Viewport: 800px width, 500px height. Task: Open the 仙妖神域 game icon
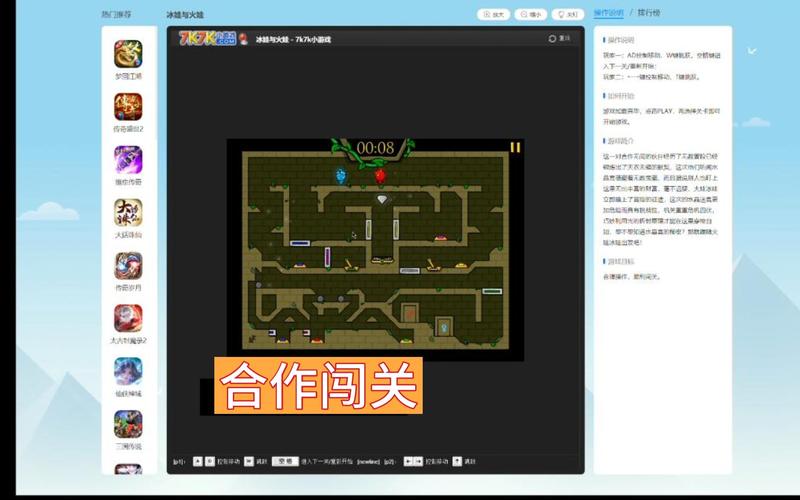128,371
